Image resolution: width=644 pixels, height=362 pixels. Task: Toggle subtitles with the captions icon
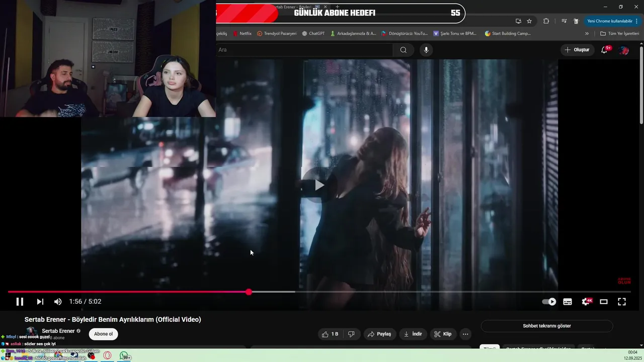[x=568, y=302]
